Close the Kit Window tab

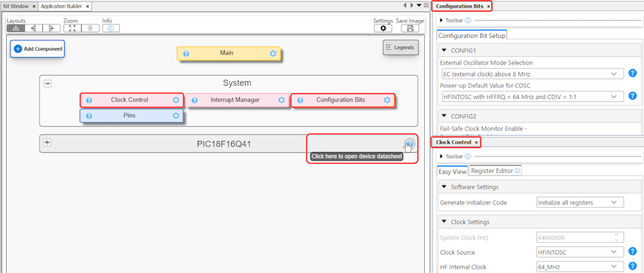click(x=34, y=7)
